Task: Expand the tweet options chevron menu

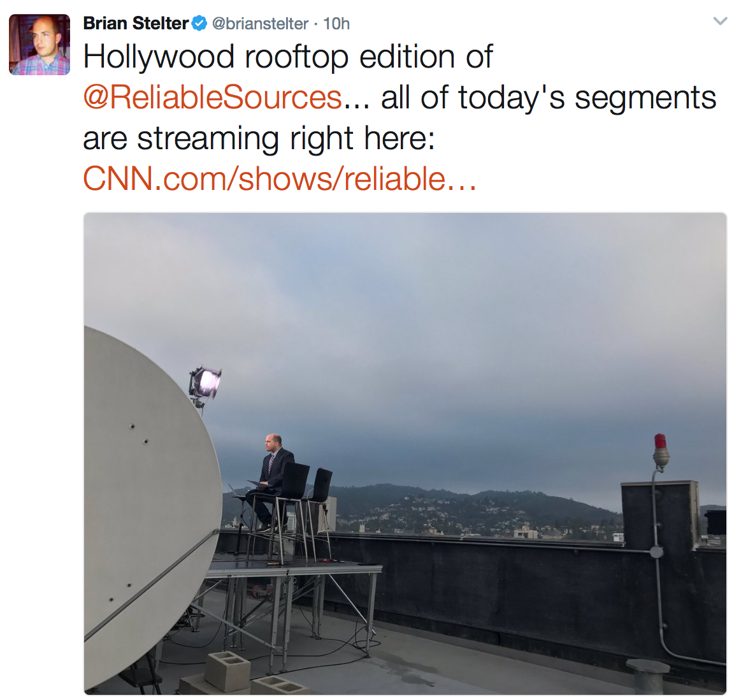Action: coord(719,21)
